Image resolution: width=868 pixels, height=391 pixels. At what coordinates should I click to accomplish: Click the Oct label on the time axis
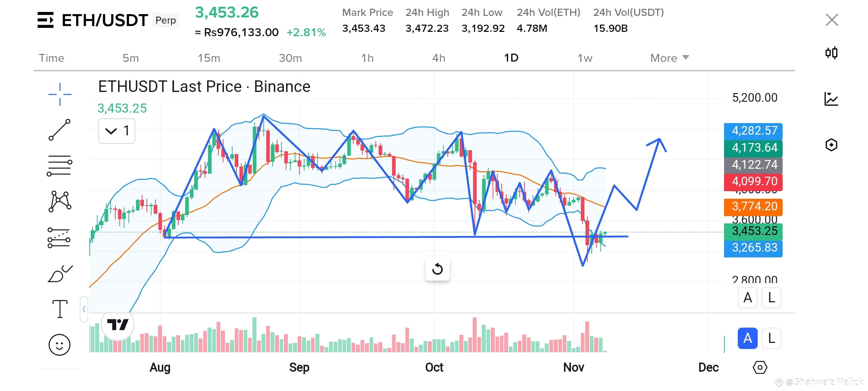434,367
